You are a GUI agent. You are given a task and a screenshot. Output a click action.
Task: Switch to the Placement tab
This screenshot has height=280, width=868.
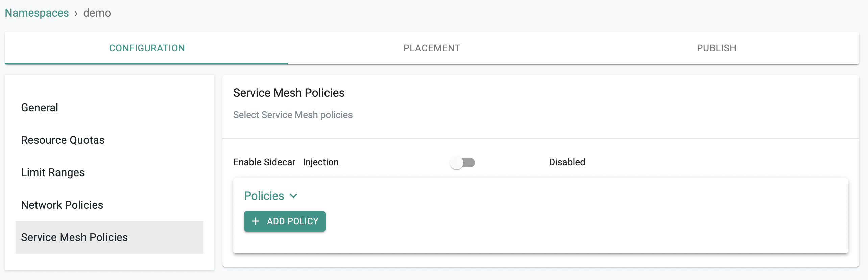(x=432, y=48)
